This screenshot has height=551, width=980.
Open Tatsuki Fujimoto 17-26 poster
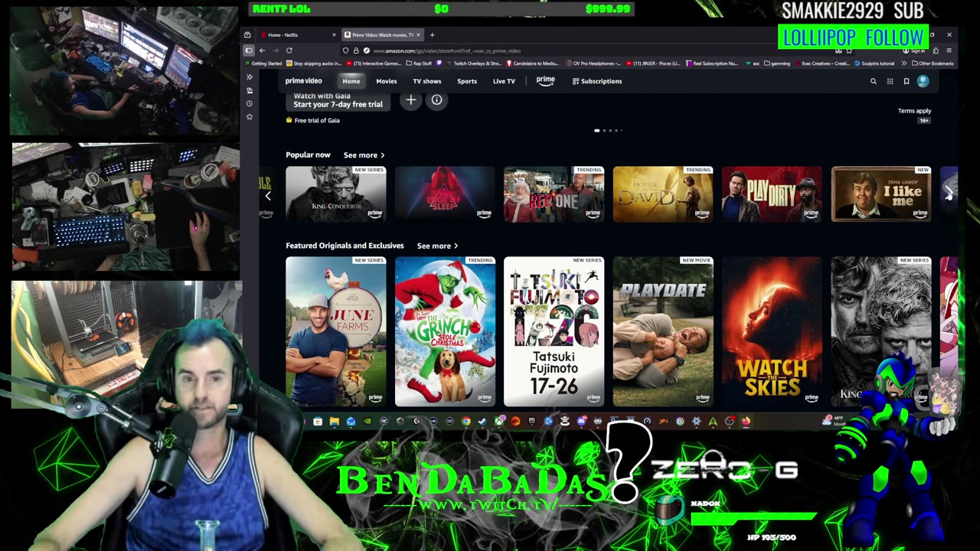point(554,331)
